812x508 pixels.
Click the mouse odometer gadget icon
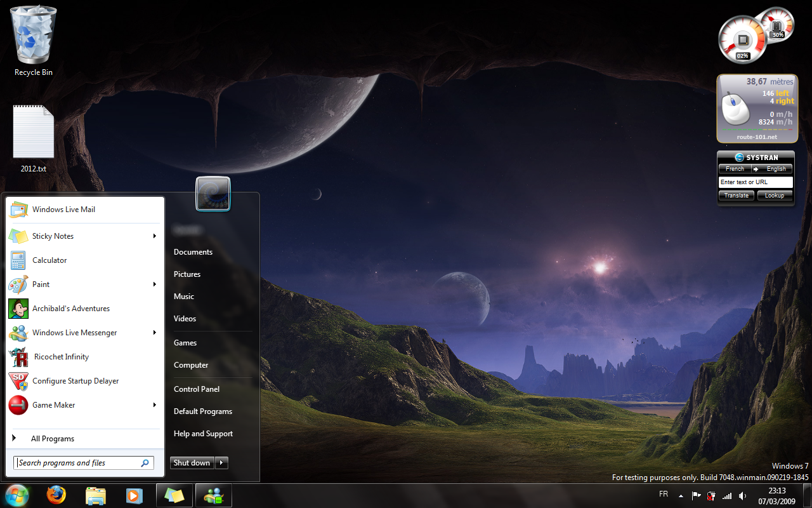[x=735, y=107]
